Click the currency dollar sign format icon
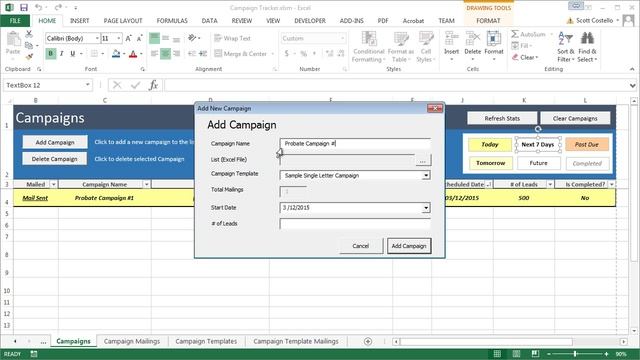 (x=287, y=53)
